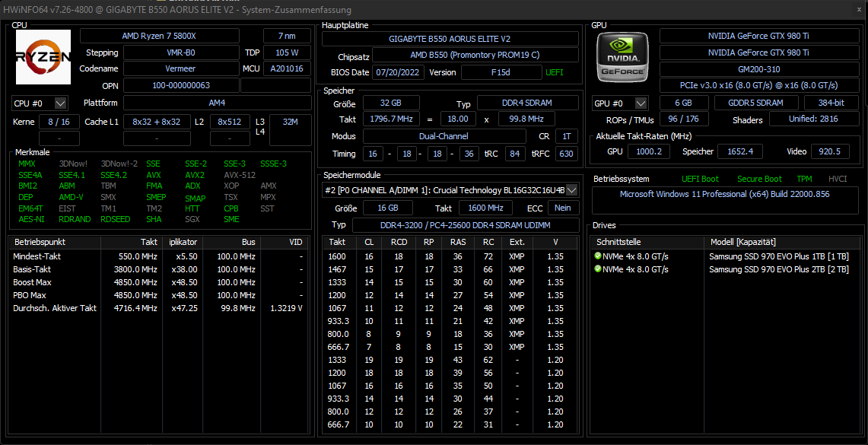Click GIGABYTE B550 AORUS ELITE V2 mainboard field
Image resolution: width=868 pixels, height=445 pixels.
point(450,39)
